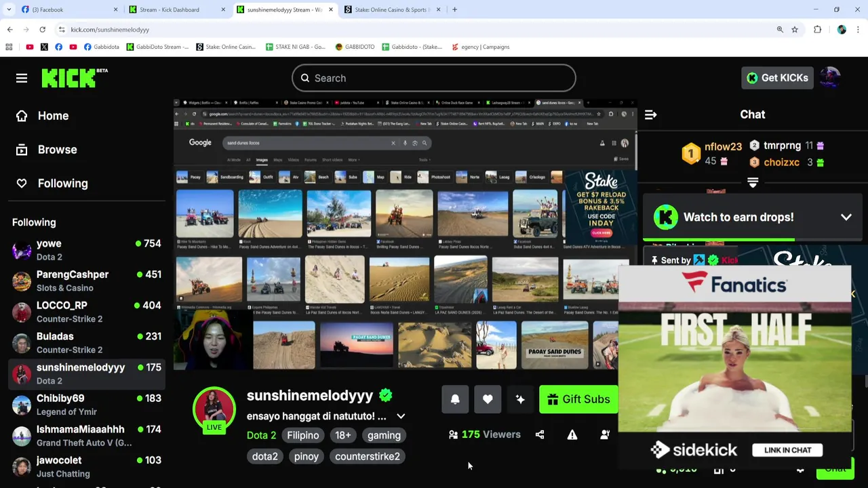Select the pinoy tag
Viewport: 868px width, 488px height.
[x=307, y=456]
